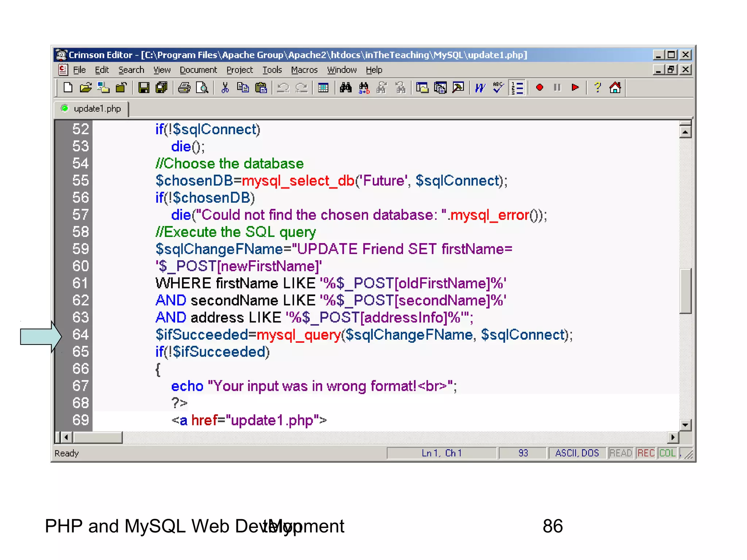The image size is (747, 560).
Task: Toggle the directory window panel icon
Action: [422, 88]
